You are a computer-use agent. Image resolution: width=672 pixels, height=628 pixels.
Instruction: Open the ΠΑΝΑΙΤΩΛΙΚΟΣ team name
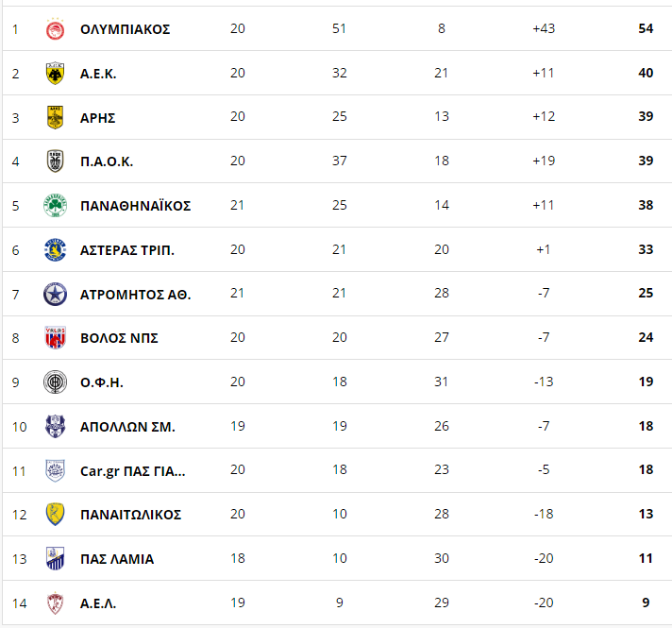coord(130,515)
